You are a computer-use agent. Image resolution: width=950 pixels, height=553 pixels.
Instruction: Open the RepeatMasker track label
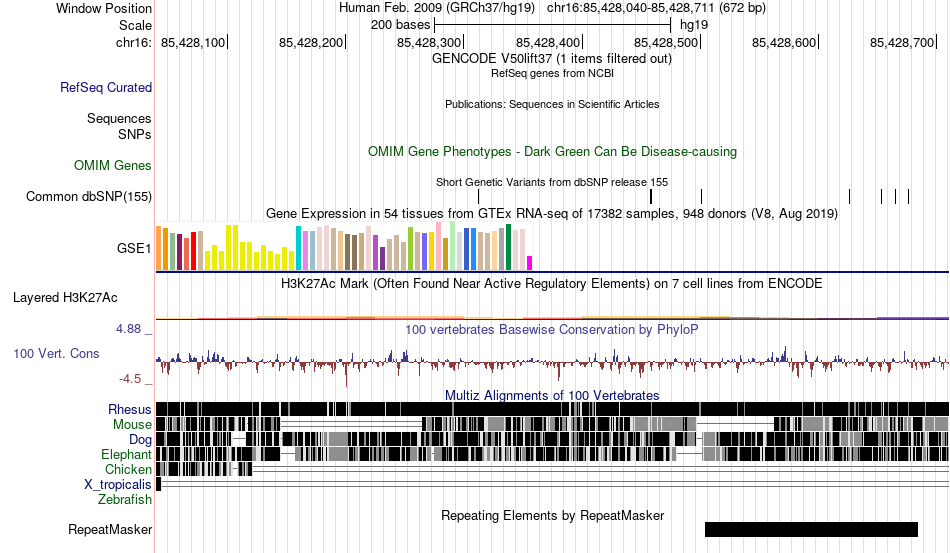(x=110, y=529)
